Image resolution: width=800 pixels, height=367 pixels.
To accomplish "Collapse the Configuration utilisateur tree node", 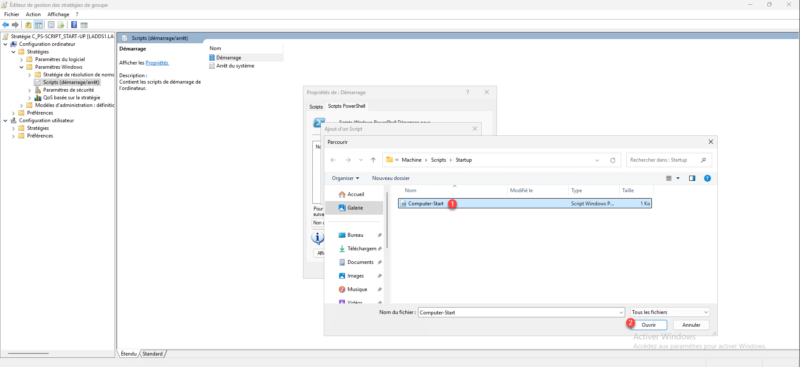I will (6, 120).
